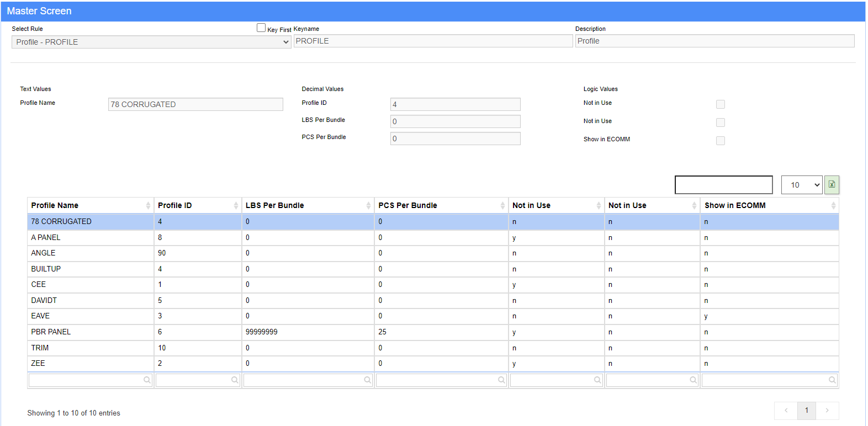This screenshot has height=426, width=868.
Task: Sort by LBS Per Bundle column
Action: [308, 205]
